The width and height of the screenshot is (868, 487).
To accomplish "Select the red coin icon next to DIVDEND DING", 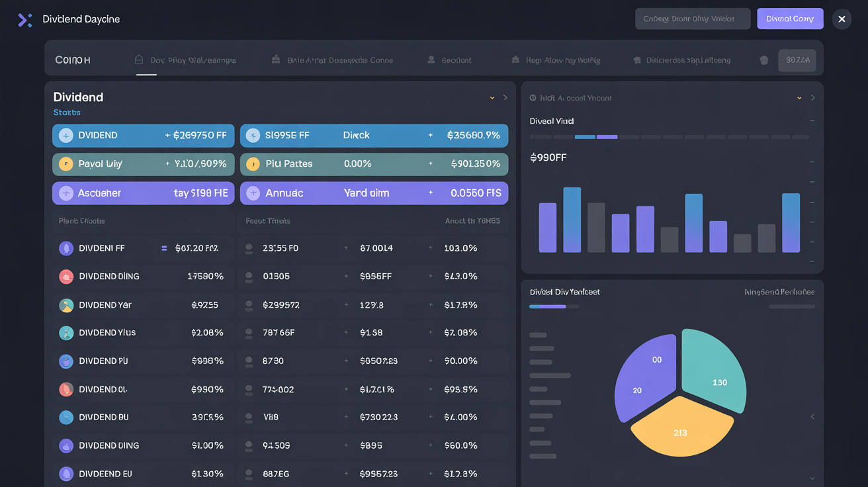I will [66, 277].
